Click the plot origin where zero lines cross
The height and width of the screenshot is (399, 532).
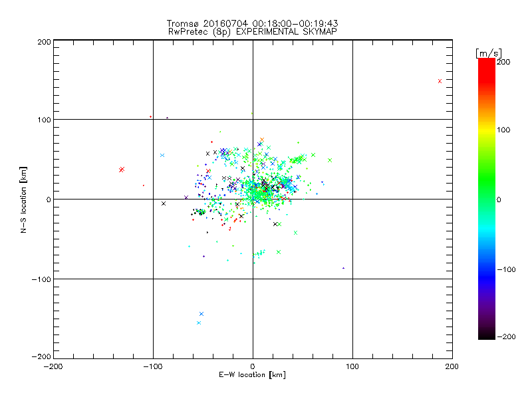pyautogui.click(x=253, y=199)
